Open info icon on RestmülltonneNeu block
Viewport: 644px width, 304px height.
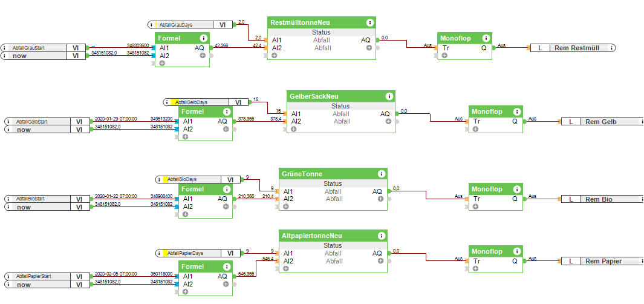tap(369, 22)
